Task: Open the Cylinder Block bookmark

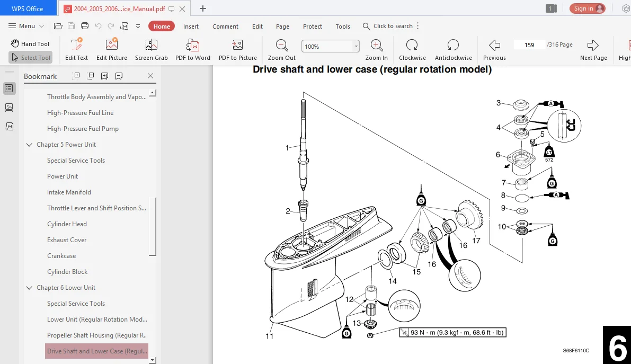Action: coord(67,272)
